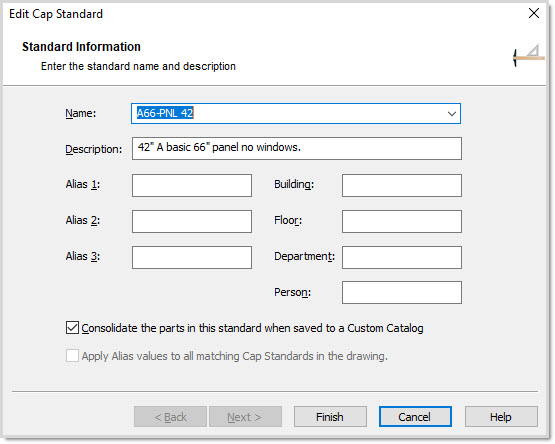Click the Floor text field
The image size is (555, 444).
(402, 221)
